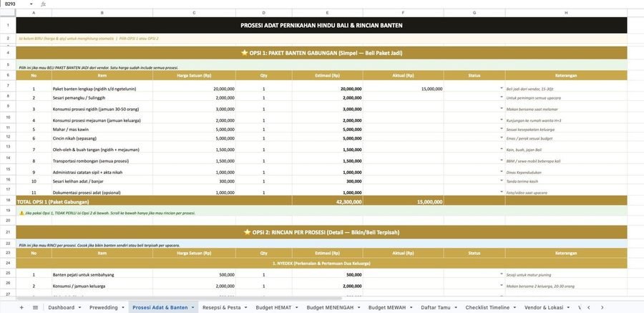Open Status dropdown for Paket banten lengkap row

click(502, 88)
